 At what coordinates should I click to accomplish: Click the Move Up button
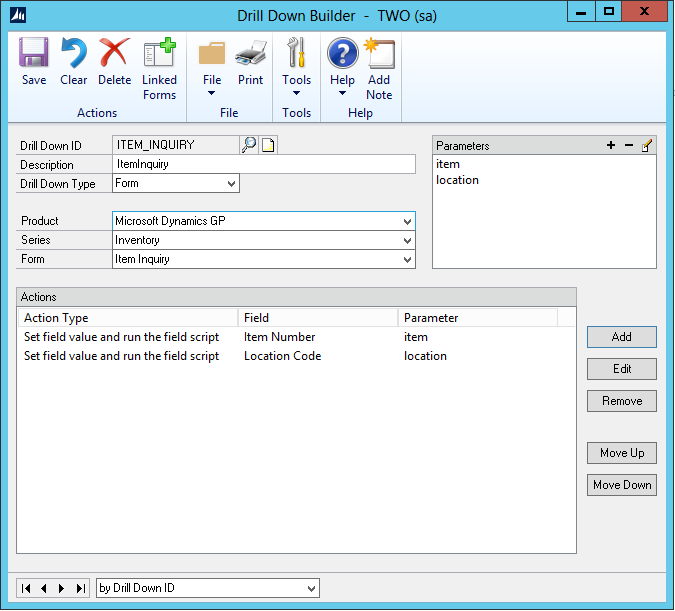(622, 453)
